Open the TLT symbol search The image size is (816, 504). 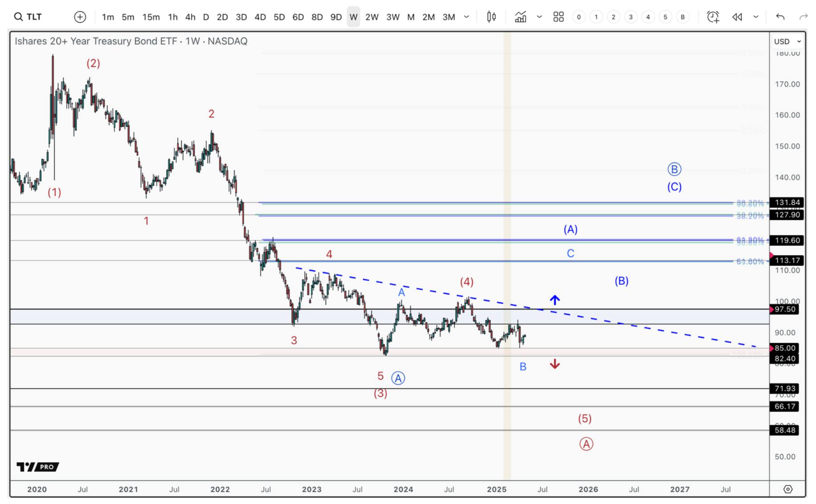pos(28,17)
